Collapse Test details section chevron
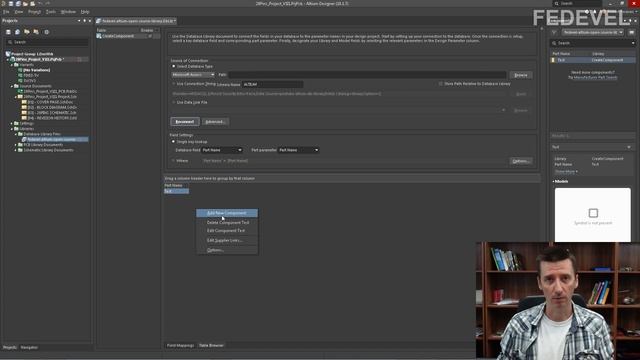The height and width of the screenshot is (360, 640). pos(629,147)
